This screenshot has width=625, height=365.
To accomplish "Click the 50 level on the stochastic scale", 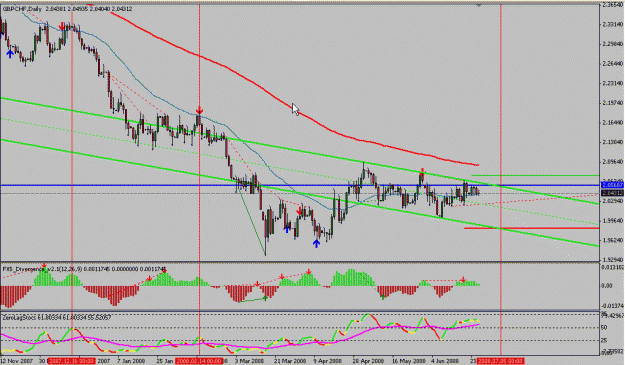I will pyautogui.click(x=604, y=328).
